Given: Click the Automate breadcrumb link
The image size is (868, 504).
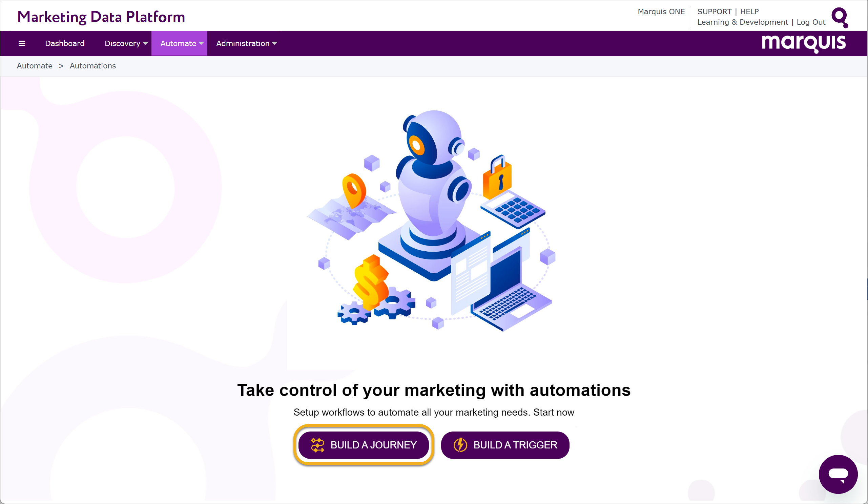Looking at the screenshot, I should click(35, 66).
